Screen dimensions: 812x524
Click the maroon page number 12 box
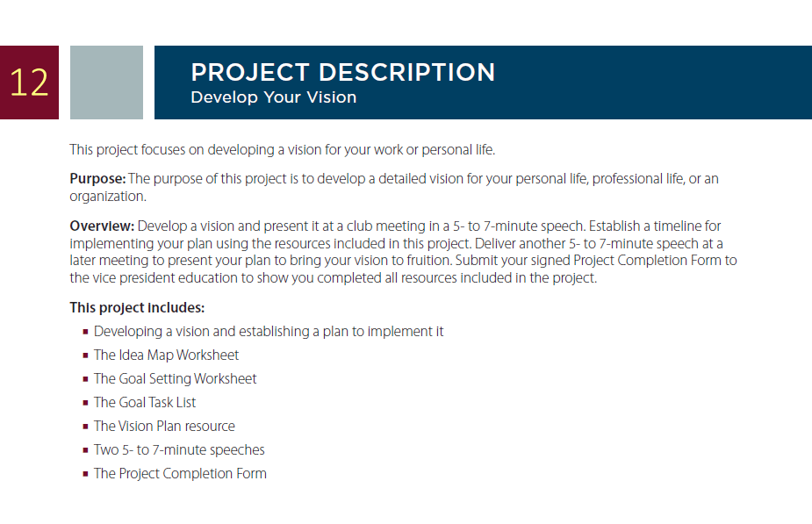tap(29, 83)
